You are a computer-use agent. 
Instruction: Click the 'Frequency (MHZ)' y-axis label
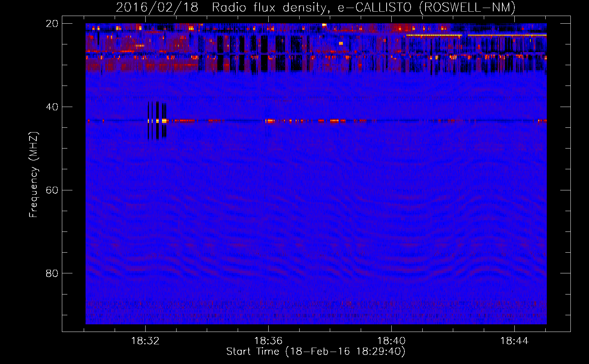pyautogui.click(x=33, y=175)
